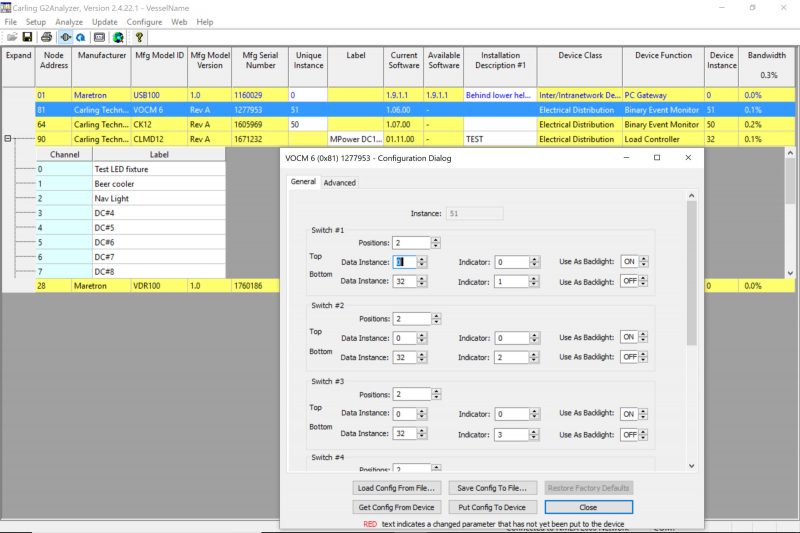Select the Maretron USB100 device row

tap(415, 95)
